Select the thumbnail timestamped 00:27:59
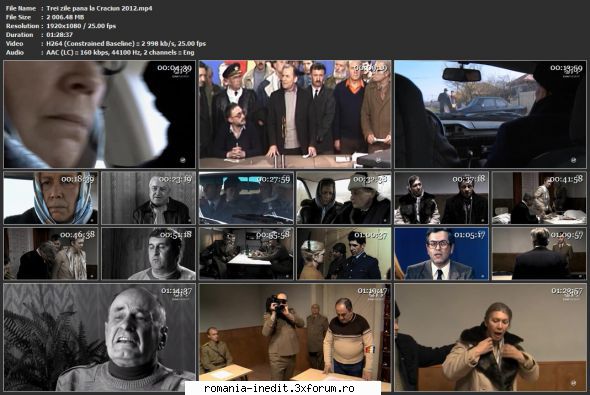Screen dimensions: 590x395 [x=246, y=198]
